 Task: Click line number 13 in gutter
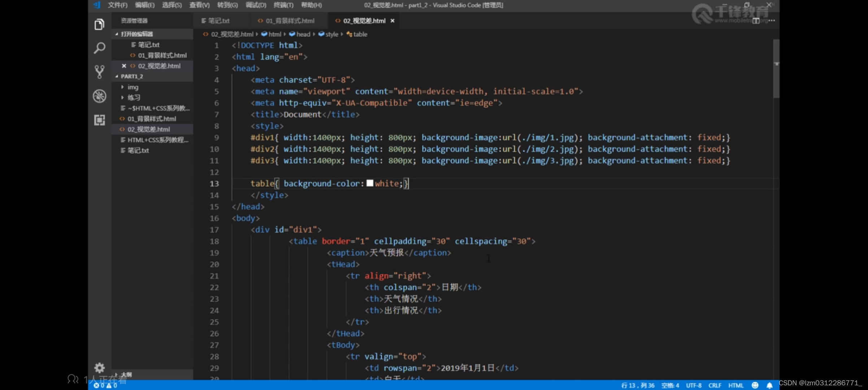click(214, 183)
